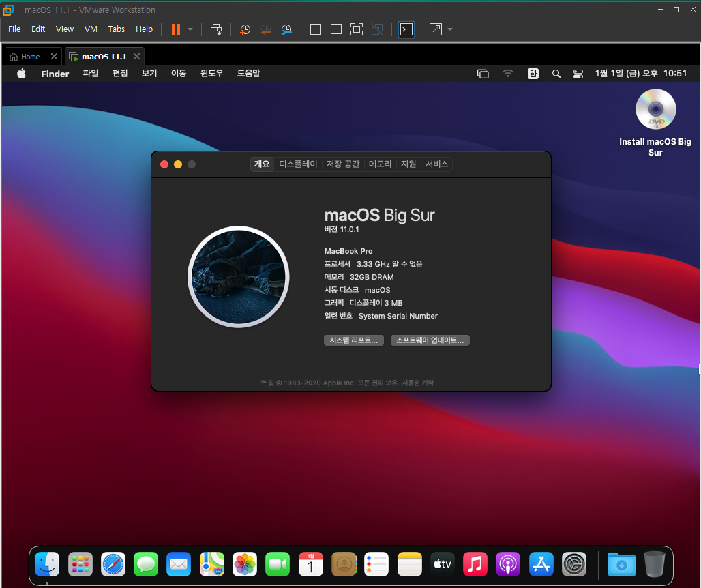Image resolution: width=701 pixels, height=588 pixels.
Task: Switch to the Home tab
Action: click(x=25, y=57)
